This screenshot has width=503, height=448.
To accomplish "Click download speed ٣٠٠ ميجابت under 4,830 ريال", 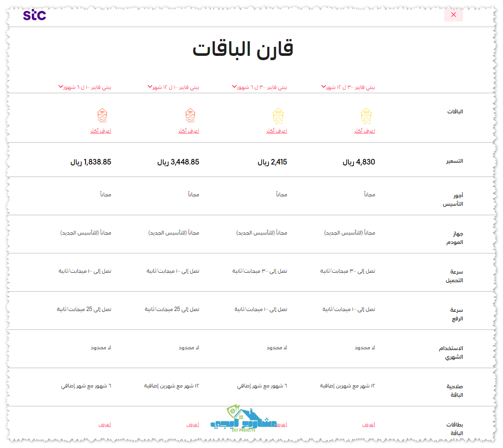I will [x=348, y=271].
